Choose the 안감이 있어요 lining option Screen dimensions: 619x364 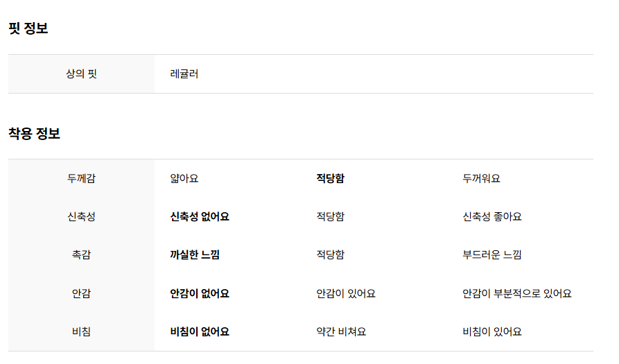point(346,294)
